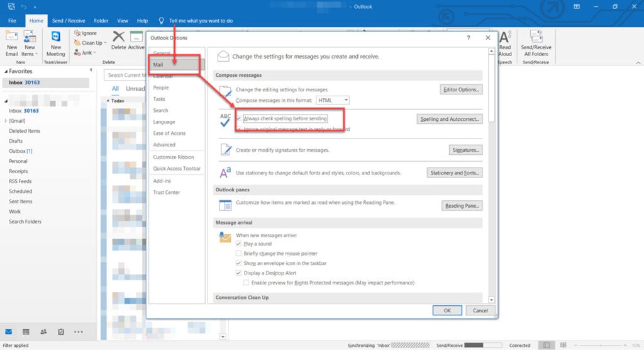The image size is (644, 350).
Task: Click the Read Aloud icon
Action: pyautogui.click(x=505, y=37)
